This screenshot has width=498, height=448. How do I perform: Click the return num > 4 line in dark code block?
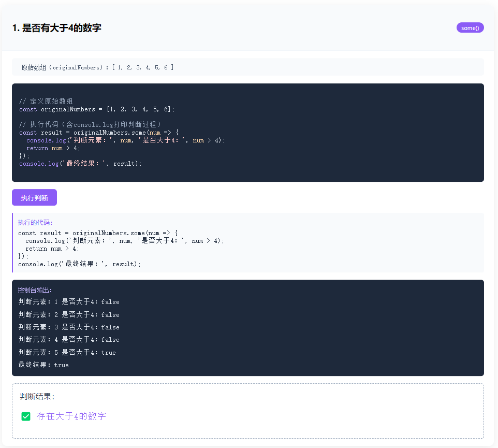click(x=53, y=148)
